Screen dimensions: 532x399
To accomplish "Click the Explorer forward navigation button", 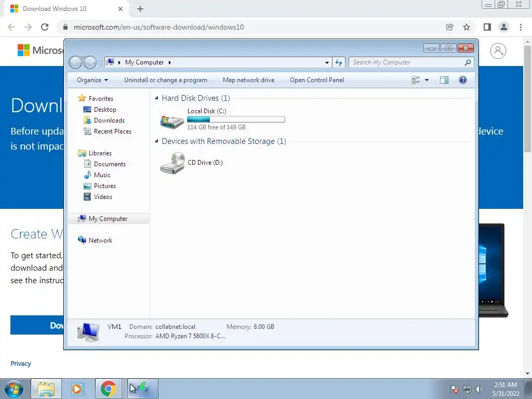I will point(90,62).
